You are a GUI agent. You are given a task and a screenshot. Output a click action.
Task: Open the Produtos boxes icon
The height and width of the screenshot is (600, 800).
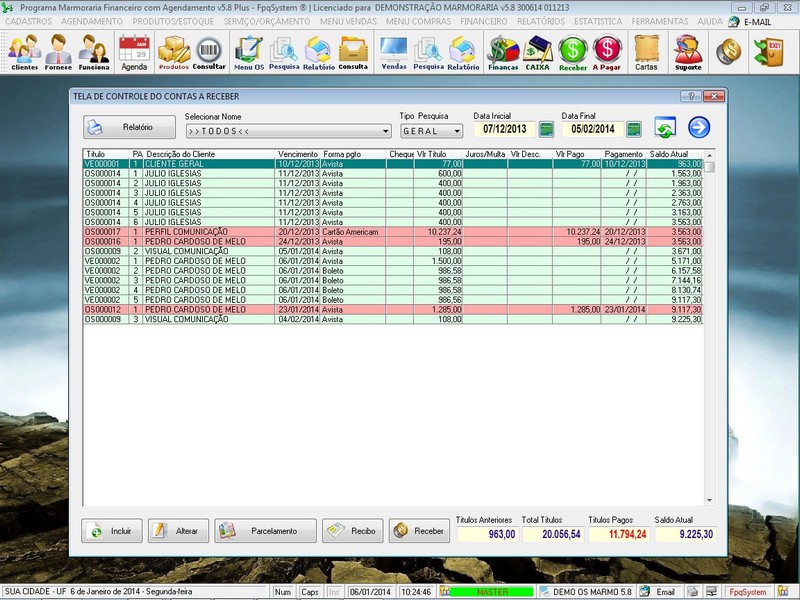pos(174,51)
